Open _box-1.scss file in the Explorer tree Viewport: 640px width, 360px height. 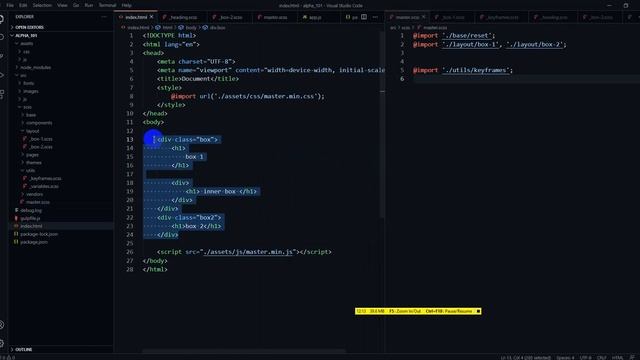tap(40, 139)
